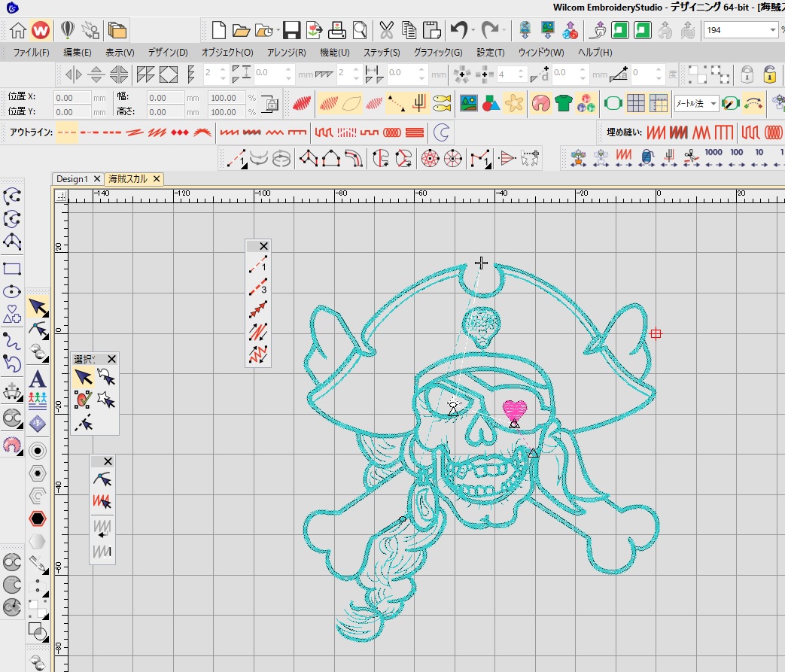Save the design with floppy icon

291,31
